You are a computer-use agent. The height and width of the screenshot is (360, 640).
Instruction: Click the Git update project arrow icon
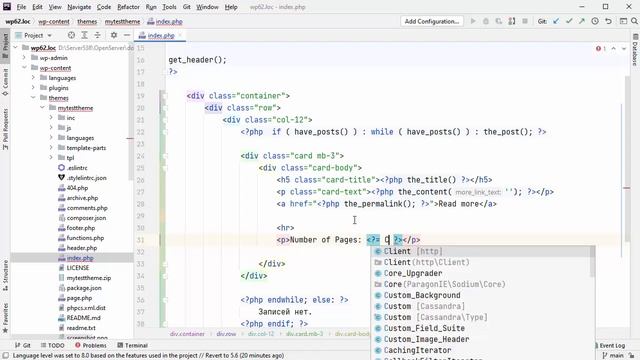pos(556,21)
